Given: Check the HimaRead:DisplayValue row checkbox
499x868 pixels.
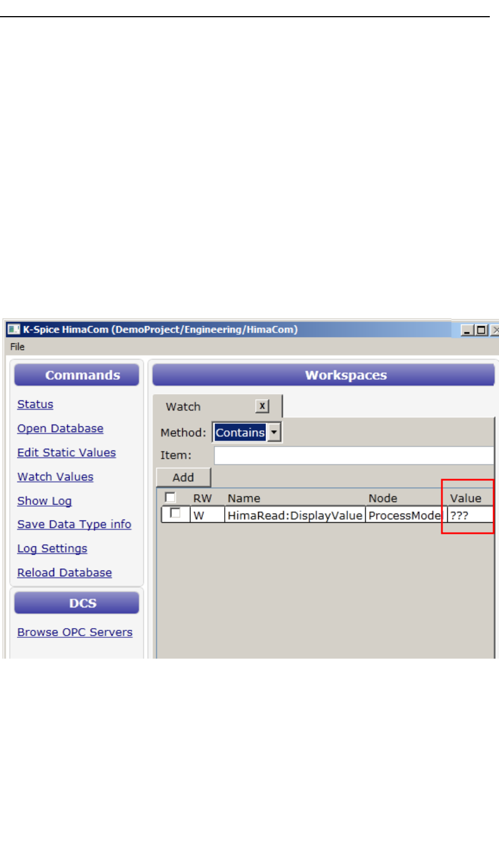Looking at the screenshot, I should click(x=175, y=513).
